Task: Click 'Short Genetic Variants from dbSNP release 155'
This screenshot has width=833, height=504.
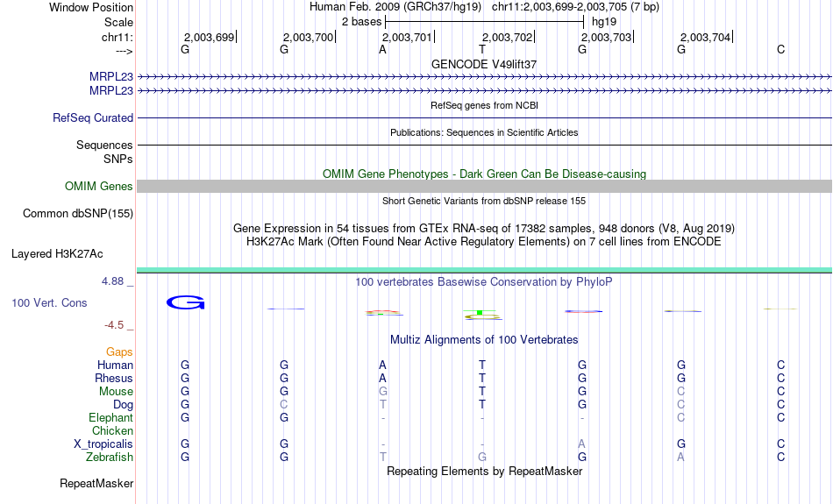Action: pos(484,201)
